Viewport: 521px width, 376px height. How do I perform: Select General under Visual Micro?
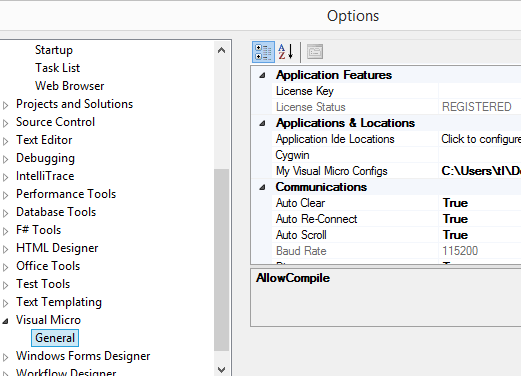tap(55, 338)
